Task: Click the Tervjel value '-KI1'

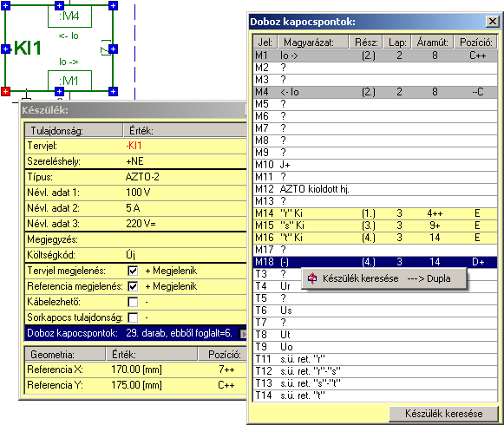Action: (x=134, y=146)
